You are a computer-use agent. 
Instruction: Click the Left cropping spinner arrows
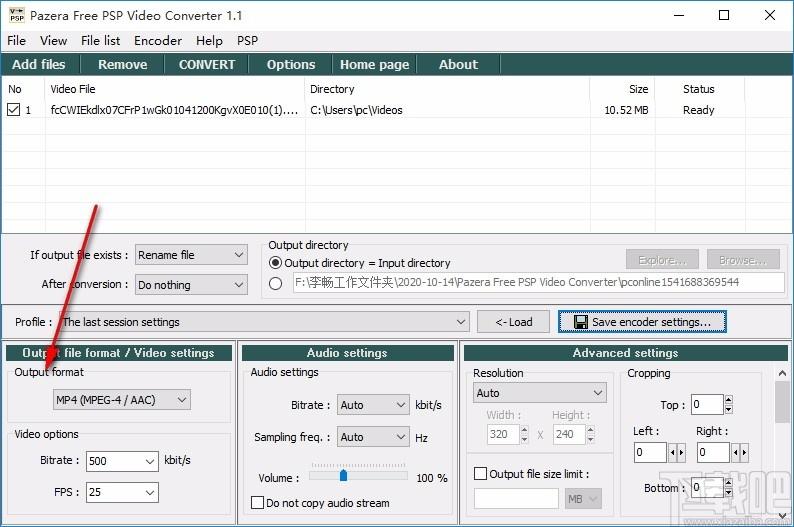pos(677,452)
